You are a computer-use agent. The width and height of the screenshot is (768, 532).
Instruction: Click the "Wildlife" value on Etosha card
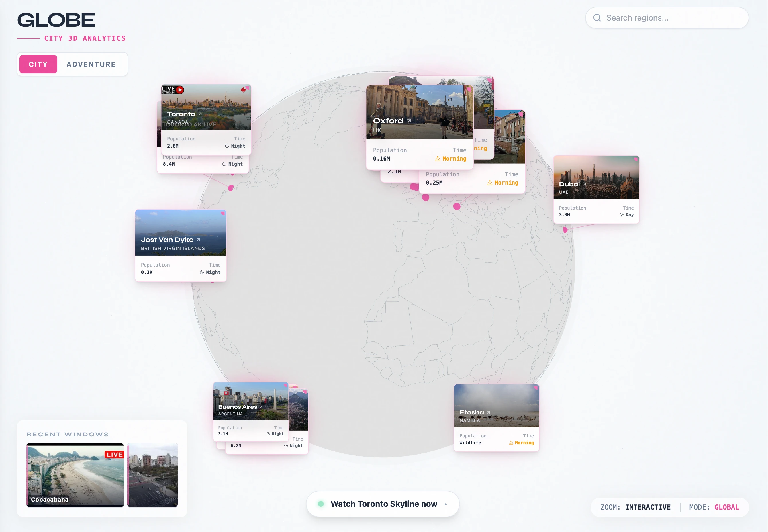click(470, 443)
